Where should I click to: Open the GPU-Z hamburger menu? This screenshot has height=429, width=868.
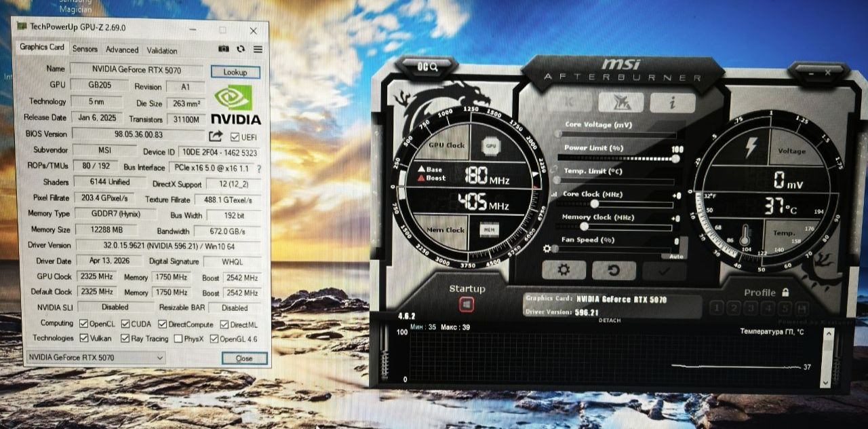(258, 50)
